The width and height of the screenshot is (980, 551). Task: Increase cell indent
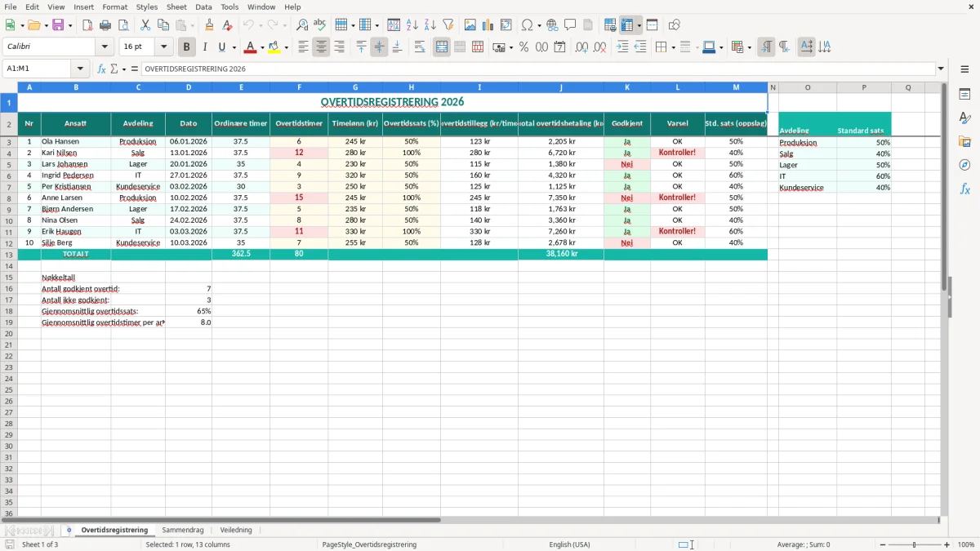click(622, 47)
